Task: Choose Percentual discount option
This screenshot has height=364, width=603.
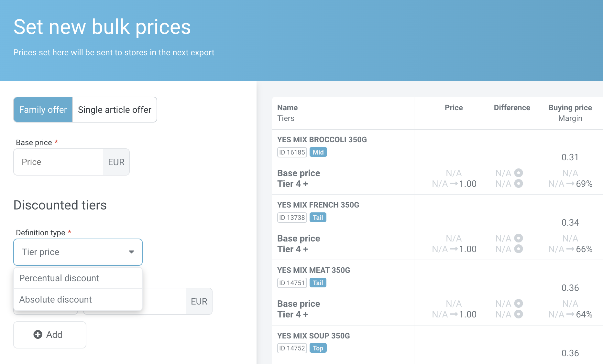Action: pos(78,278)
